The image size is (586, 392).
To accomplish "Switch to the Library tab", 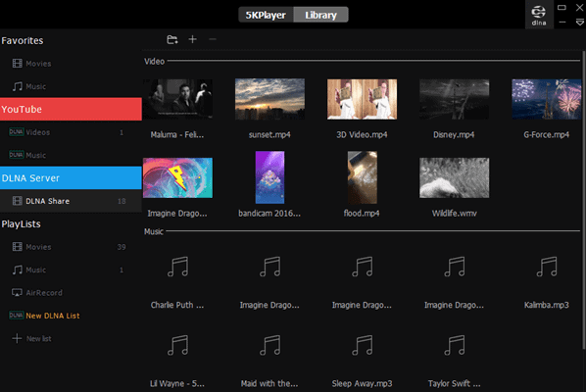I will [320, 15].
